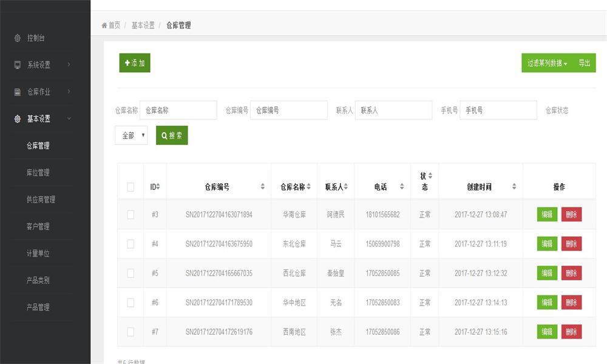
Task: Focus the 仓库名称 input field
Action: pos(178,110)
